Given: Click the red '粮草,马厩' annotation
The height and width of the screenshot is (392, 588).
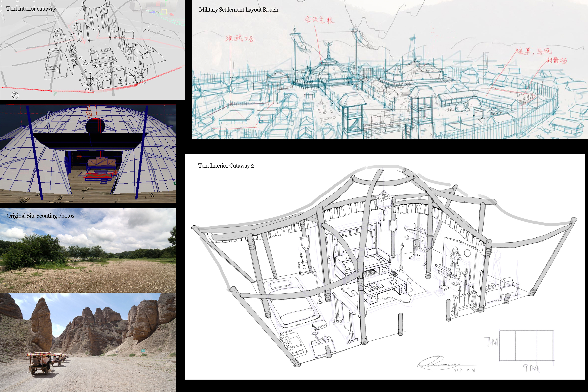Looking at the screenshot, I should tap(534, 52).
